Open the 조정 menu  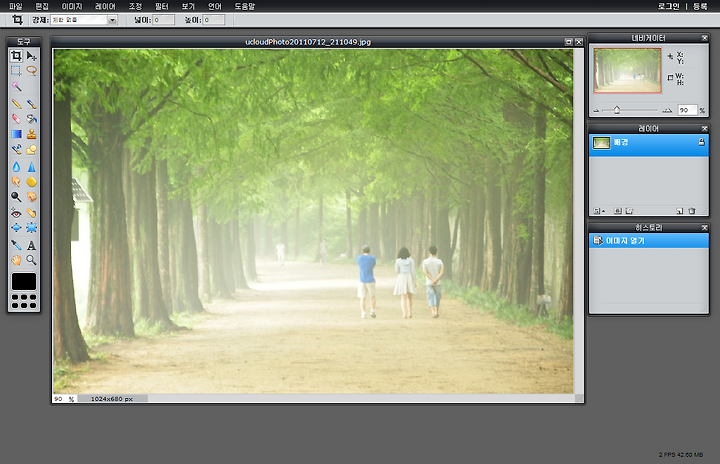click(x=135, y=6)
